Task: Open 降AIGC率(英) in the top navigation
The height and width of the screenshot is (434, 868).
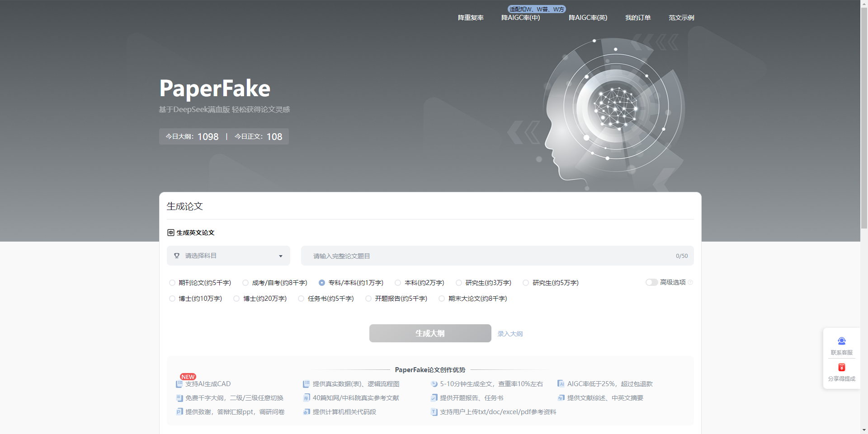Action: coord(588,18)
